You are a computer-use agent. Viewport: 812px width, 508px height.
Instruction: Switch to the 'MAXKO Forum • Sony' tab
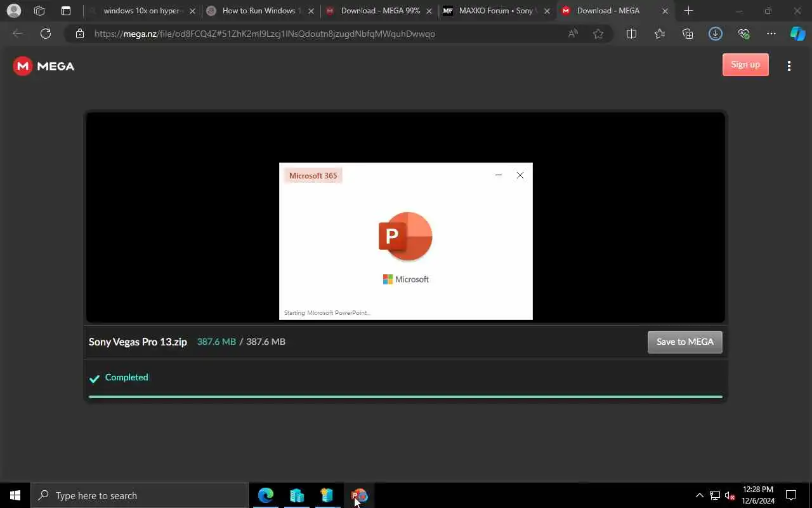495,11
